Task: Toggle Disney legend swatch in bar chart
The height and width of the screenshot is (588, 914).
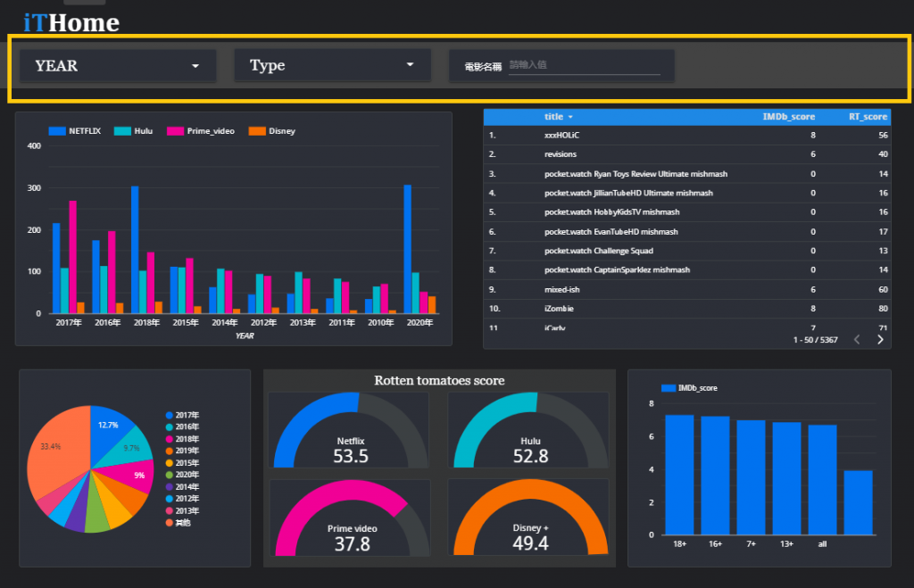Action: tap(257, 131)
